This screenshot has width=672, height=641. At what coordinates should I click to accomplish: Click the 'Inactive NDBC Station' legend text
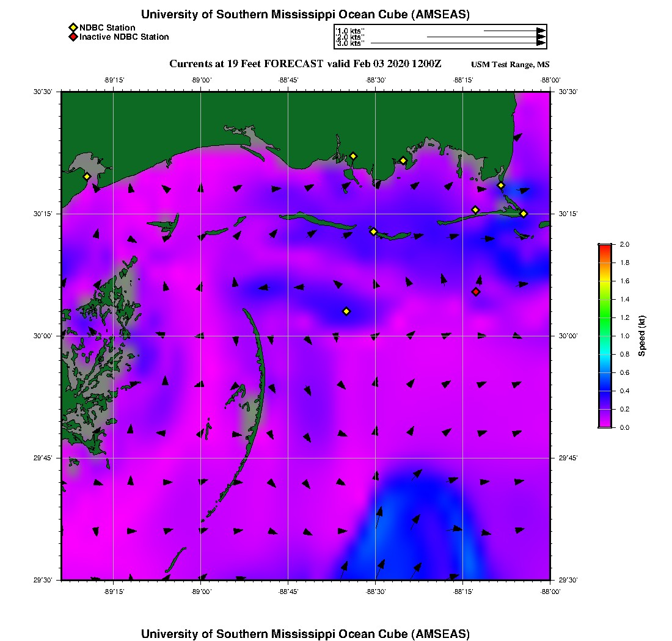[x=124, y=37]
